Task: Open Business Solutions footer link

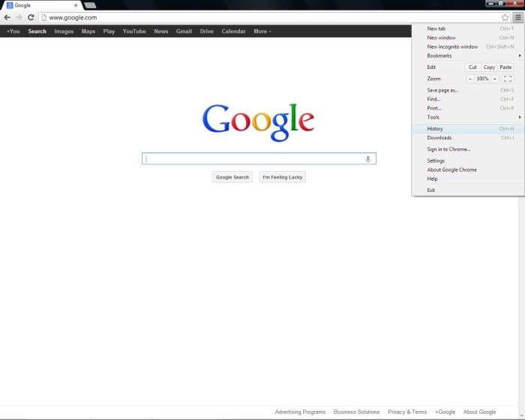Action: pos(356,412)
